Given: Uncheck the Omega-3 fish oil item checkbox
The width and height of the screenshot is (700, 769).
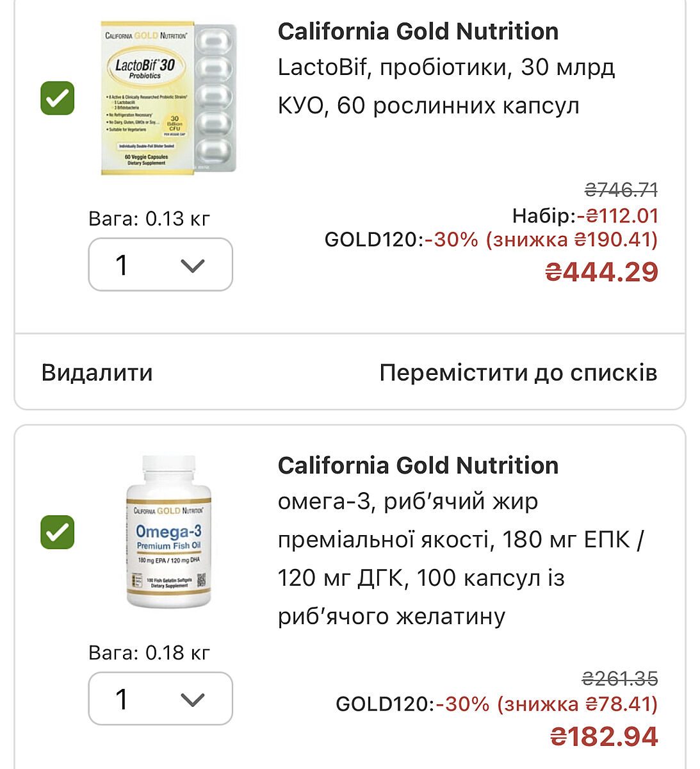Looking at the screenshot, I should tap(58, 532).
